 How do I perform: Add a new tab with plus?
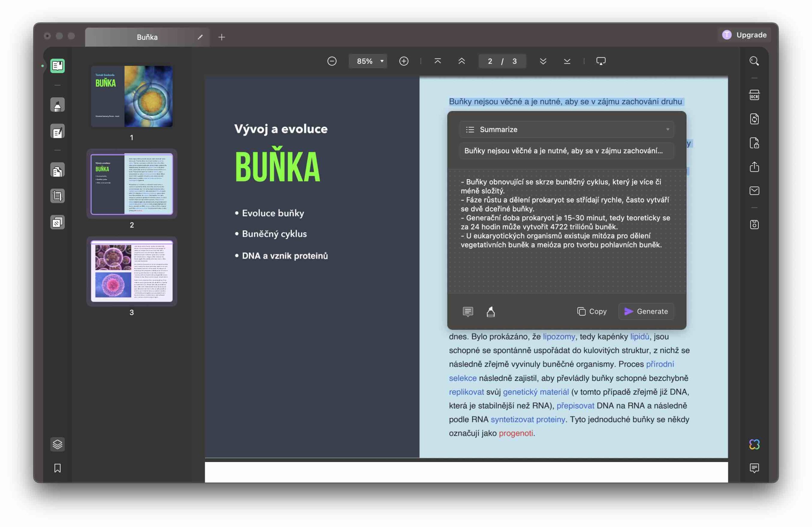(221, 37)
